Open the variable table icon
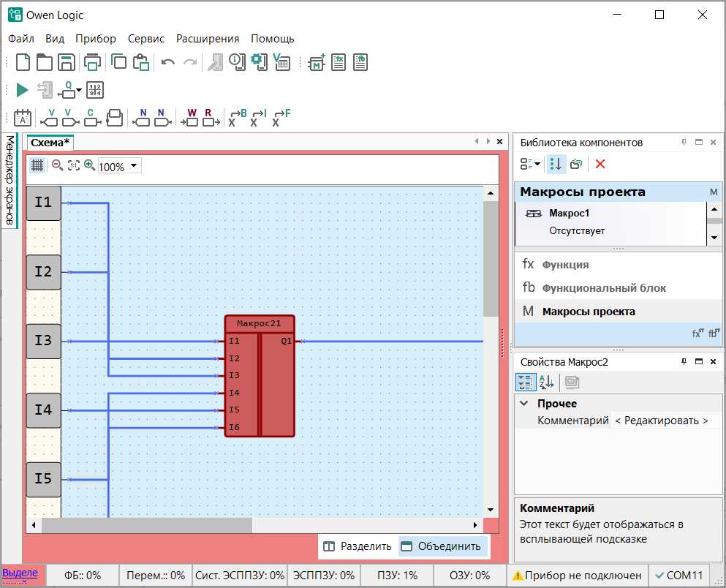Image resolution: width=726 pixels, height=588 pixels. [x=281, y=63]
